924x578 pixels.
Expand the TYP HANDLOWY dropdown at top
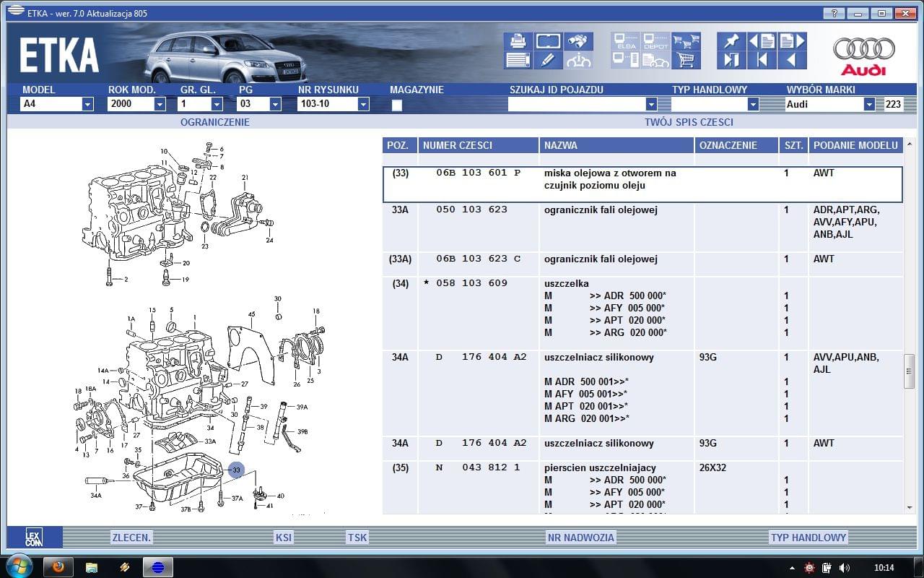click(715, 104)
